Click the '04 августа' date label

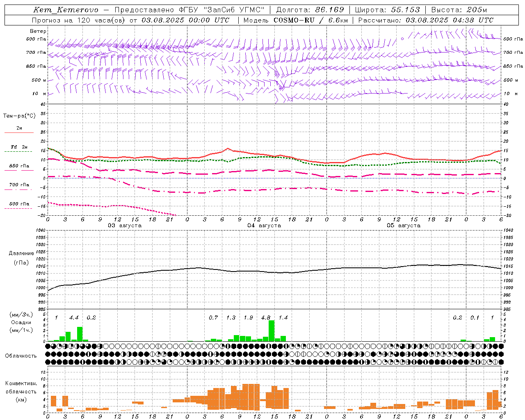(264, 226)
